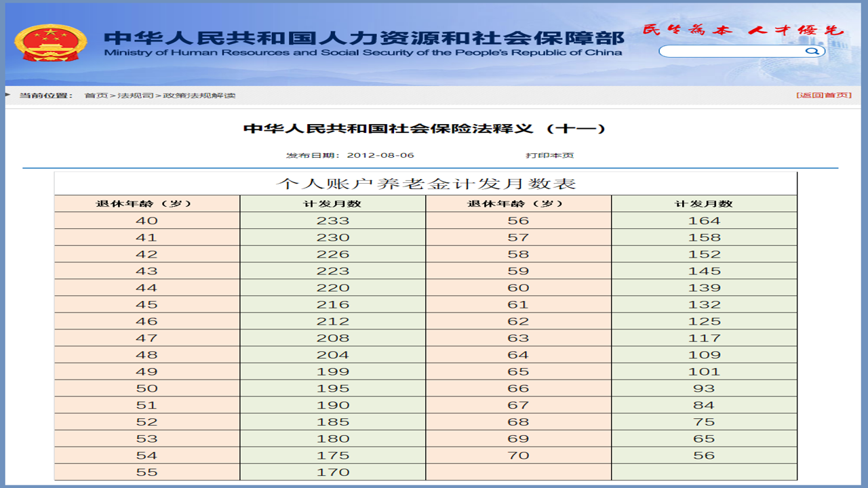
Task: Click the months value 190 cell
Action: pyautogui.click(x=333, y=405)
